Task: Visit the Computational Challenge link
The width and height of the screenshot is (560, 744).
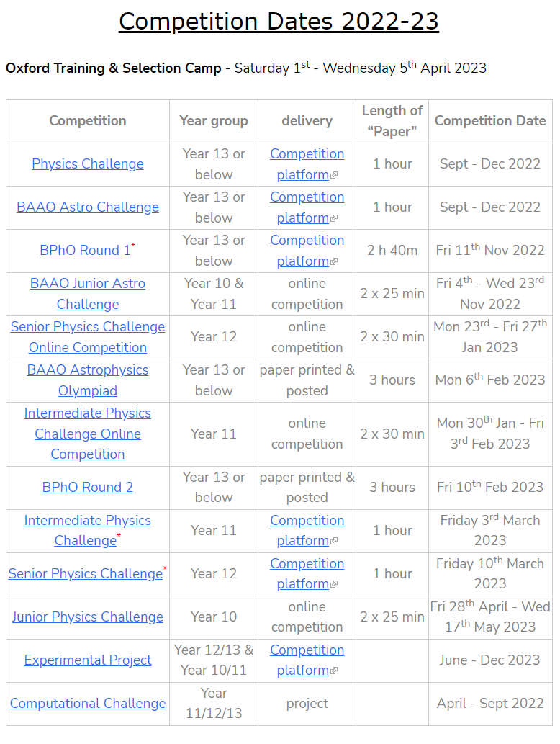Action: pos(88,704)
